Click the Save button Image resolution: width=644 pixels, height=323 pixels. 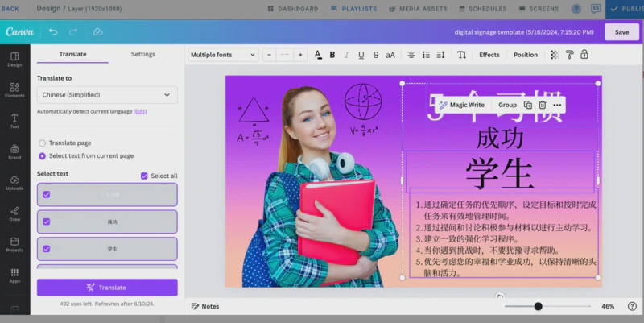(621, 32)
